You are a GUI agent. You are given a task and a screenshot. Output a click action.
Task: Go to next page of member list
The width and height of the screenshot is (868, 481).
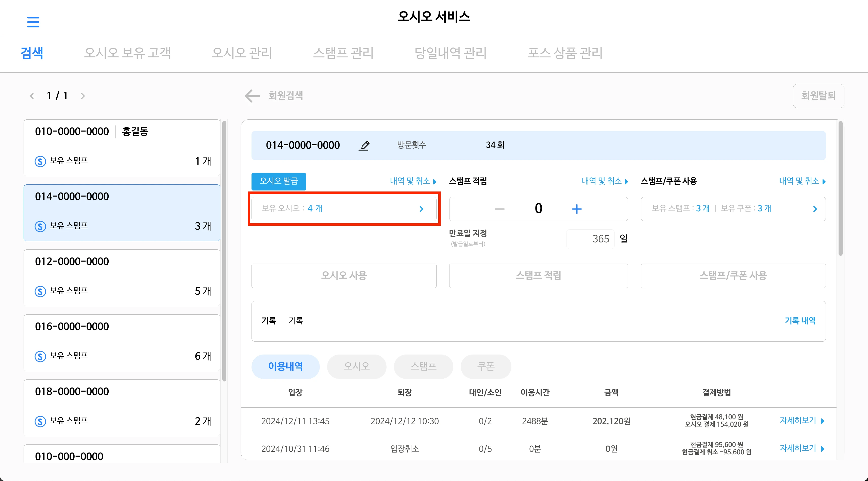click(x=83, y=96)
